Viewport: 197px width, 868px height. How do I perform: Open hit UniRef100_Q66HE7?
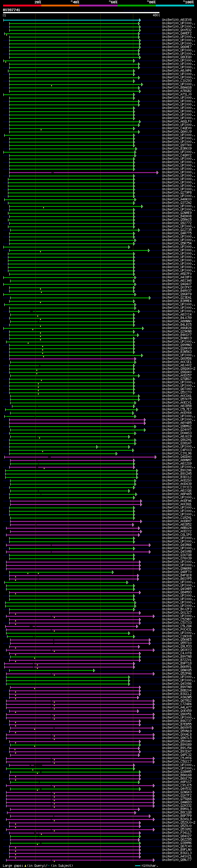click(177, 47)
